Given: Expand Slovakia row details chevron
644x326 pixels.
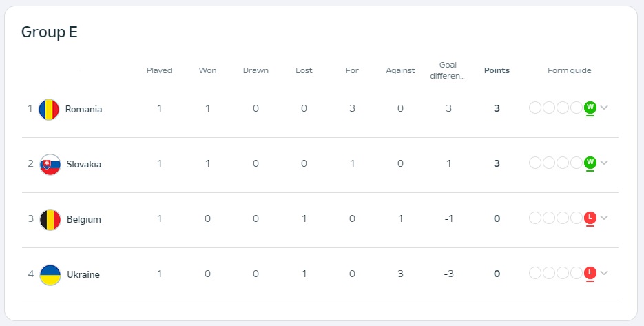Looking at the screenshot, I should click(604, 163).
